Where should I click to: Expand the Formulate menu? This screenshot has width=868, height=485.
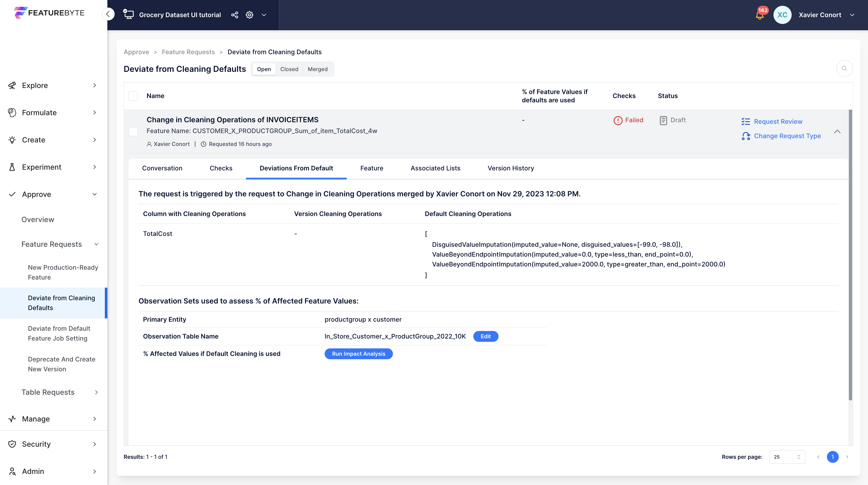[x=95, y=113]
